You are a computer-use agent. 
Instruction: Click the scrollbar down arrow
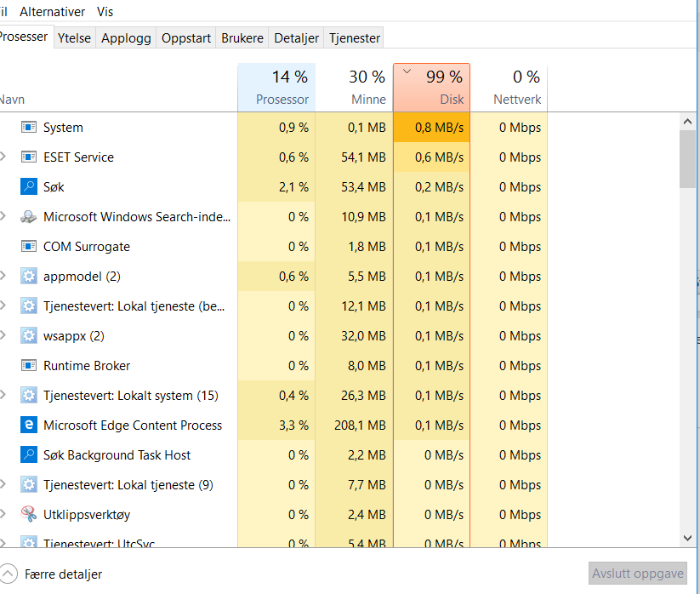click(x=687, y=538)
